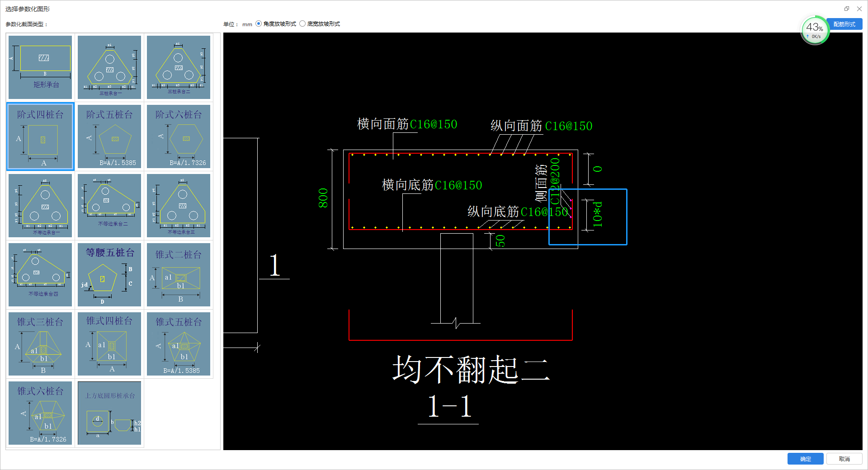The image size is (868, 470).
Task: Edit the 纵向底筋 C16@150 value
Action: click(544, 212)
